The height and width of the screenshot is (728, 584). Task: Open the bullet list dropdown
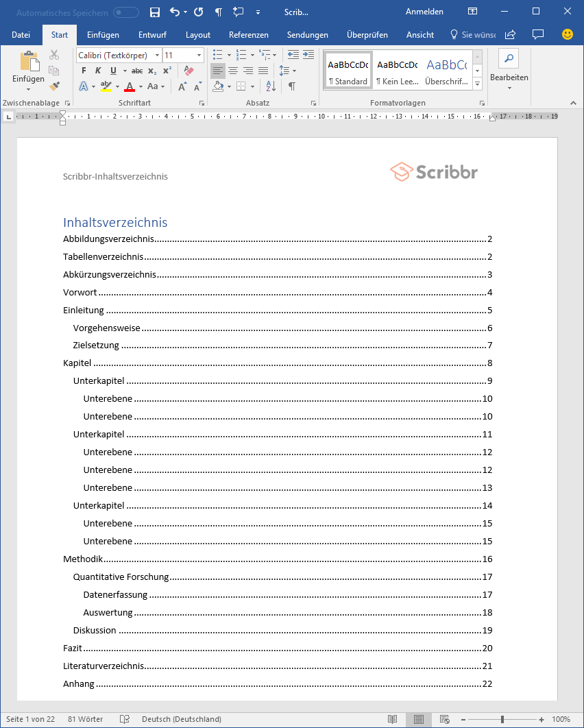[x=229, y=55]
